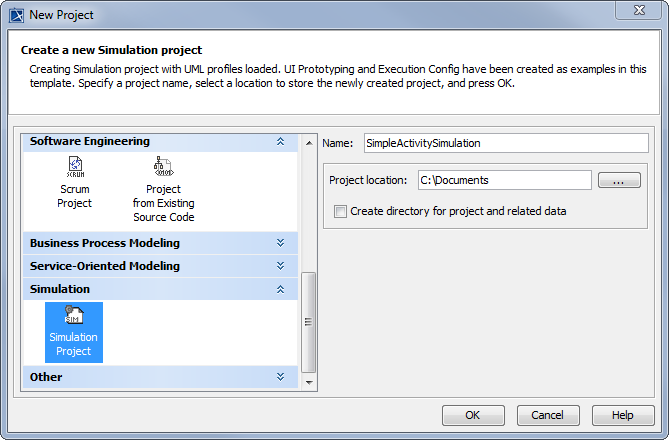669x440 pixels.
Task: Collapse the Simulation section chevron
Action: point(281,289)
